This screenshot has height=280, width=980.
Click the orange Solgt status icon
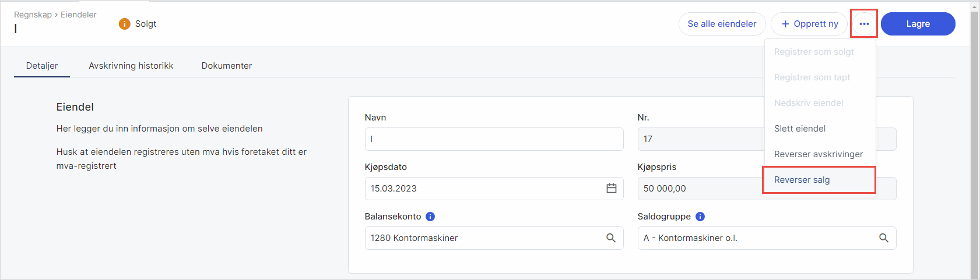124,24
